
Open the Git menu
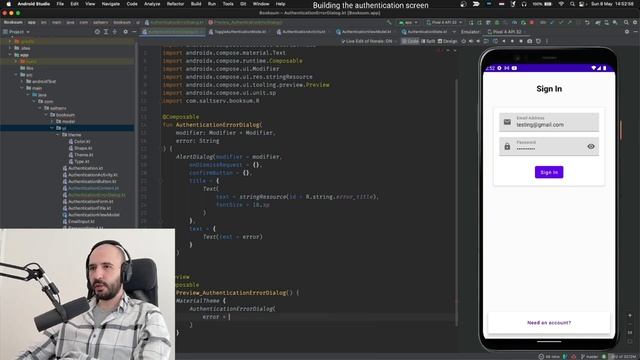pyautogui.click(x=243, y=4)
